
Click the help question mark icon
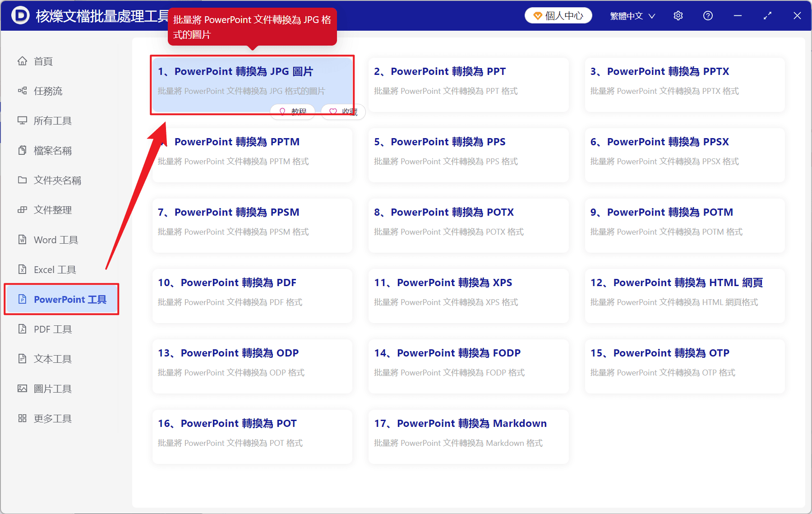(708, 16)
